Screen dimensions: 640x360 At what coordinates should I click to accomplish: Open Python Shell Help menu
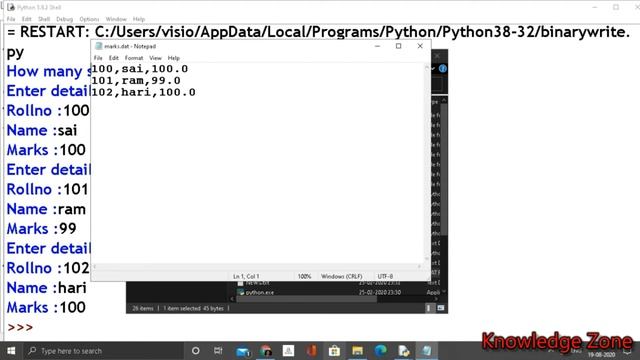(x=139, y=19)
